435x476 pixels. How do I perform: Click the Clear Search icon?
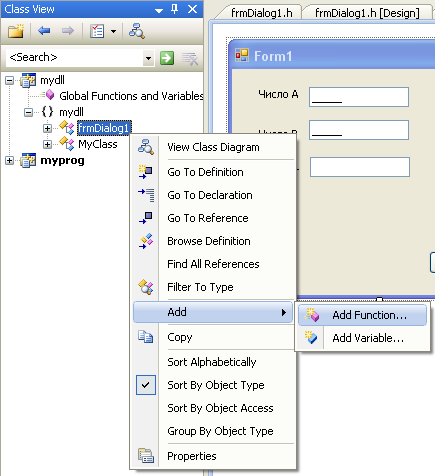[x=190, y=58]
